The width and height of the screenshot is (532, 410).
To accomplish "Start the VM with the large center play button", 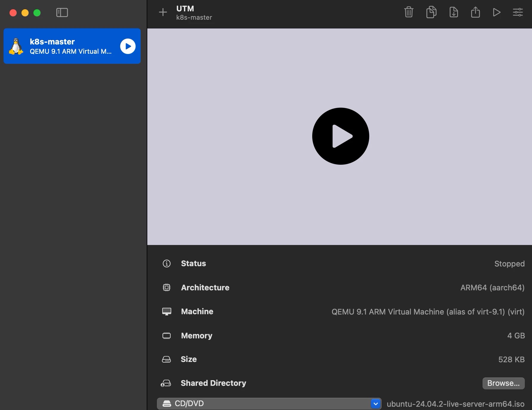I will [341, 136].
